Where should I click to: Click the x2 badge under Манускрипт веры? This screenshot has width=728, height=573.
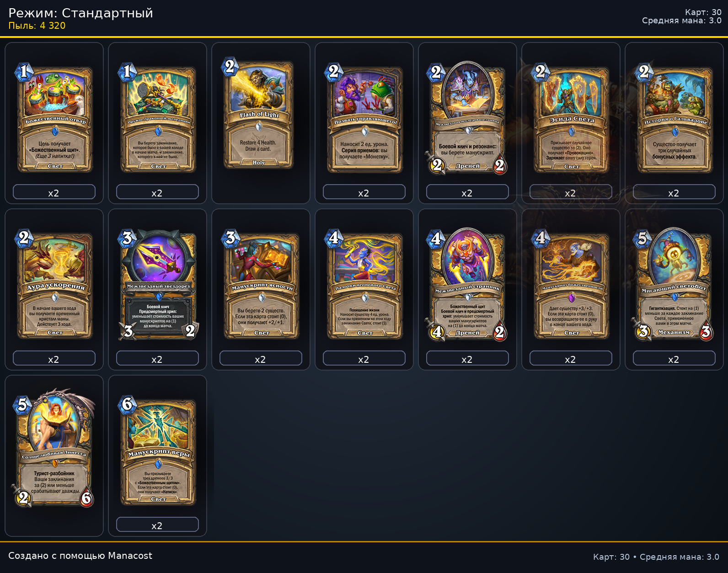(157, 525)
